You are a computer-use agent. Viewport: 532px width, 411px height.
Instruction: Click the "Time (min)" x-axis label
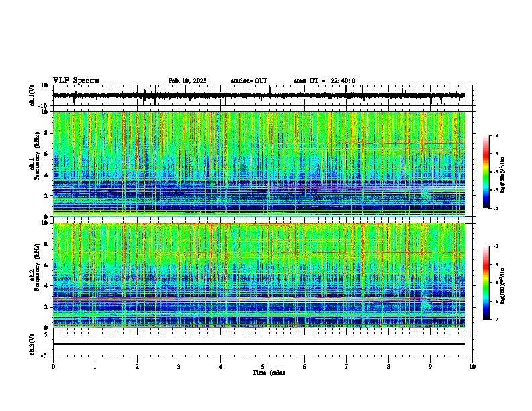pos(269,373)
